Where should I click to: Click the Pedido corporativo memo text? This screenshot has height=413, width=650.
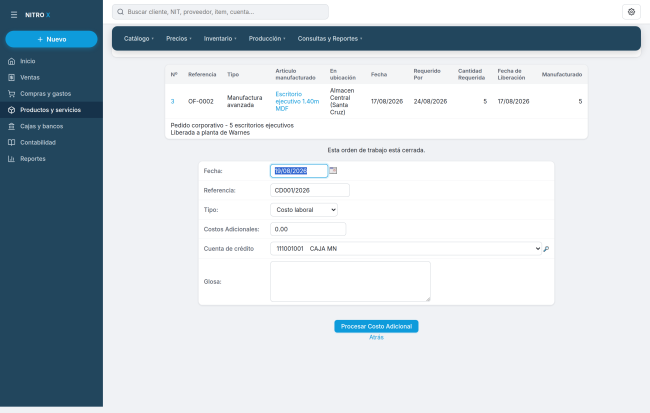click(232, 126)
